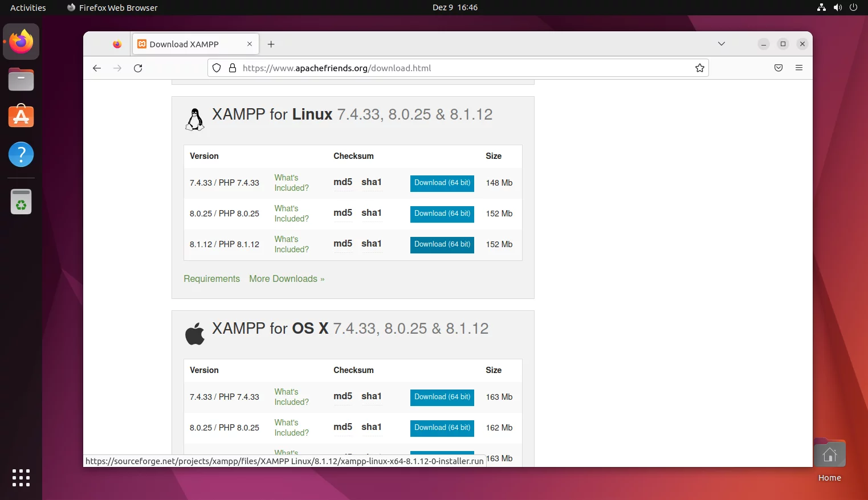Download Linux XAMPP 8.0.25 (64 bit)
The image size is (868, 500).
[x=442, y=214]
